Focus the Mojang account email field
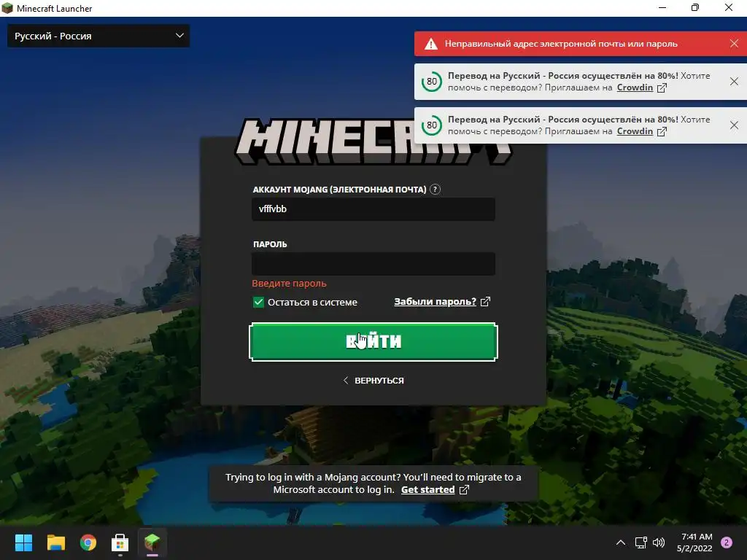Image resolution: width=747 pixels, height=560 pixels. [x=373, y=209]
